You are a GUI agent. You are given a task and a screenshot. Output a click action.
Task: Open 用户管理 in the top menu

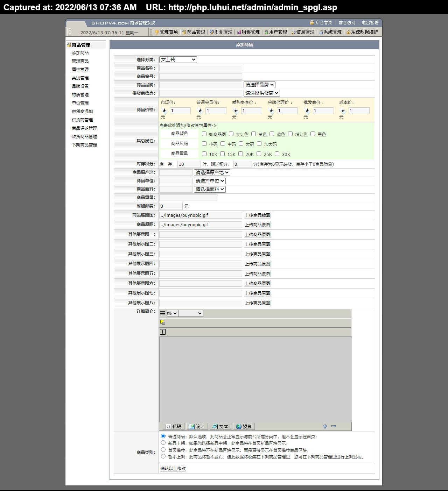[x=275, y=32]
